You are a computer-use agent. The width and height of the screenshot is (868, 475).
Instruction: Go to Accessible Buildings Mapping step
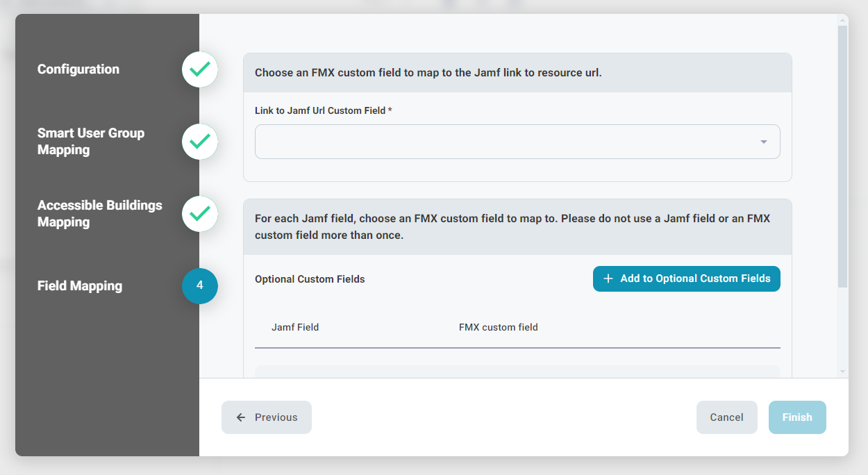pyautogui.click(x=100, y=214)
